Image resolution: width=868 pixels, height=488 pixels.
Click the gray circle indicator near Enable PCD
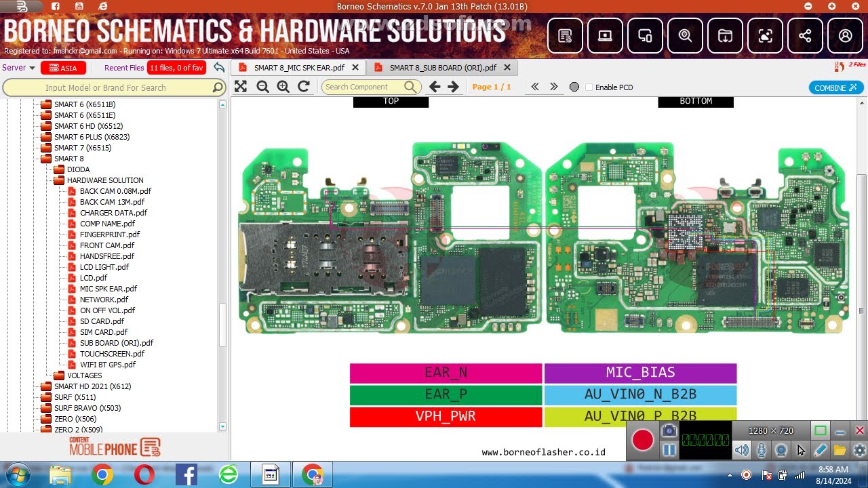point(574,87)
